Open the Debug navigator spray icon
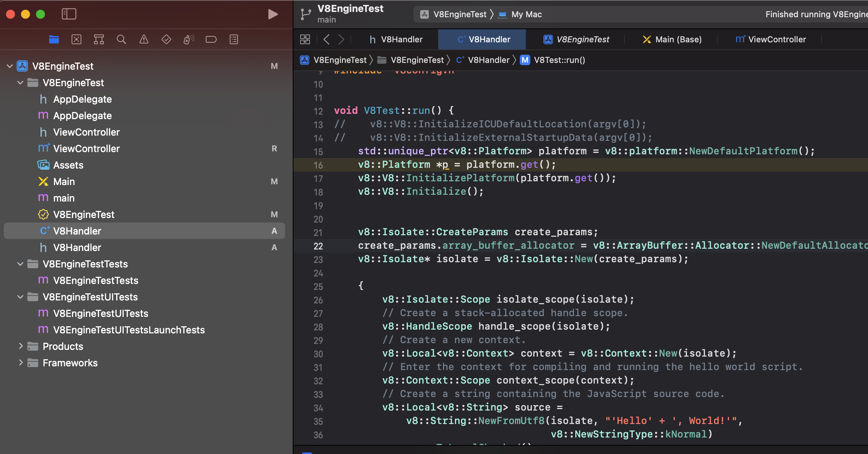868x454 pixels. point(189,39)
